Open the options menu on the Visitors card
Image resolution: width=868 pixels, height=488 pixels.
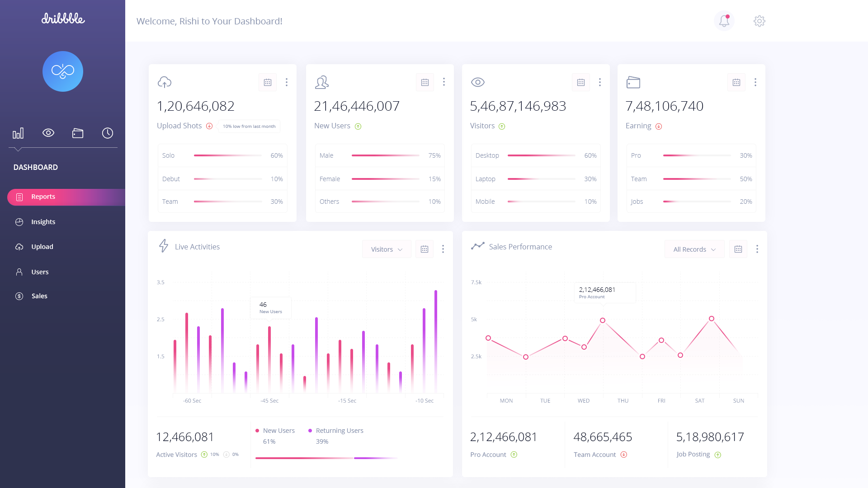(x=600, y=82)
